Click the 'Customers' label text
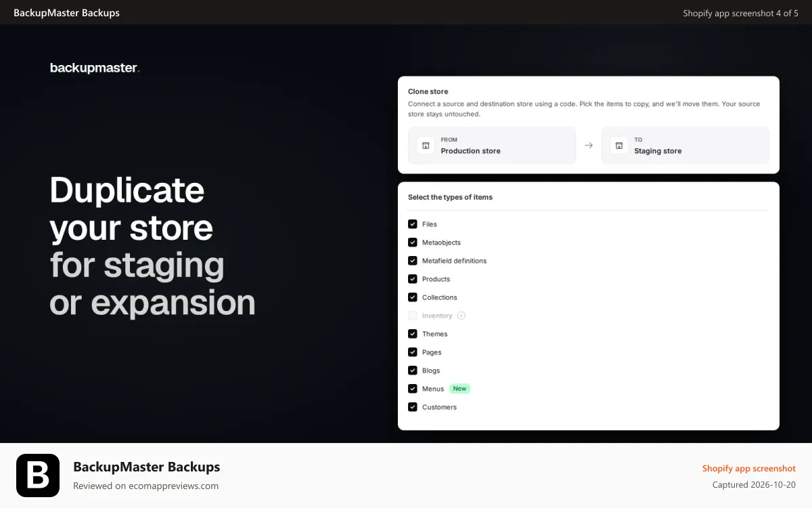This screenshot has height=508, width=812. tap(439, 407)
